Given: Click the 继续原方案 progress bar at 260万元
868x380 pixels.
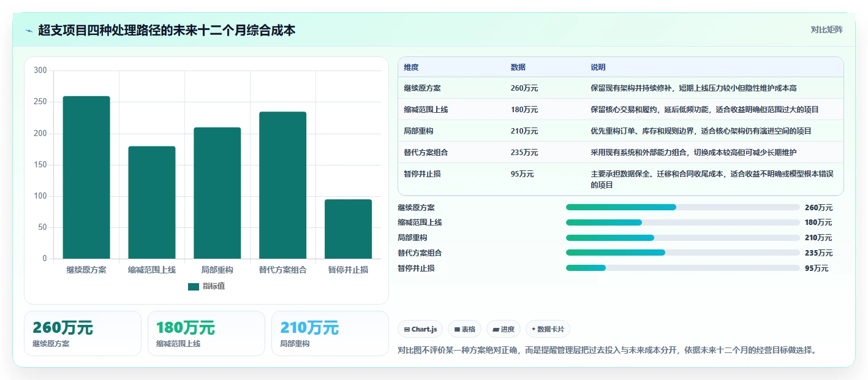Looking at the screenshot, I should pyautogui.click(x=683, y=207).
